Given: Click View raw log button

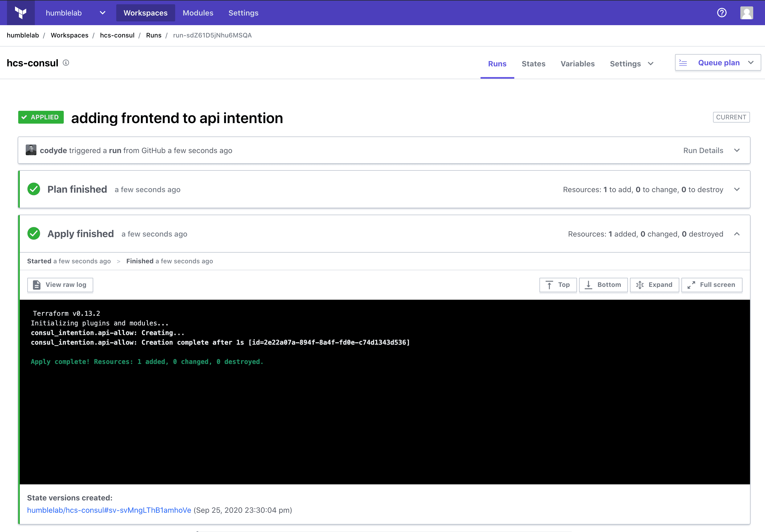Looking at the screenshot, I should point(60,285).
